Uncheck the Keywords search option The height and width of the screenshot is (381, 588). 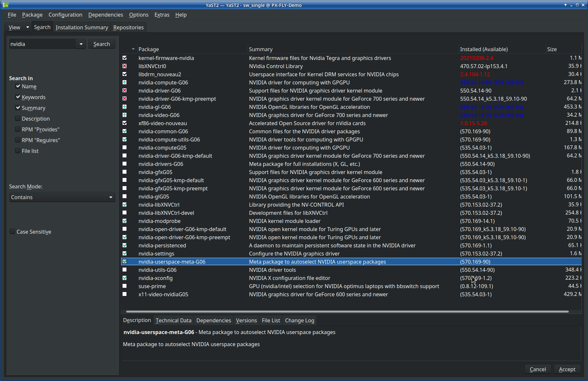18,97
